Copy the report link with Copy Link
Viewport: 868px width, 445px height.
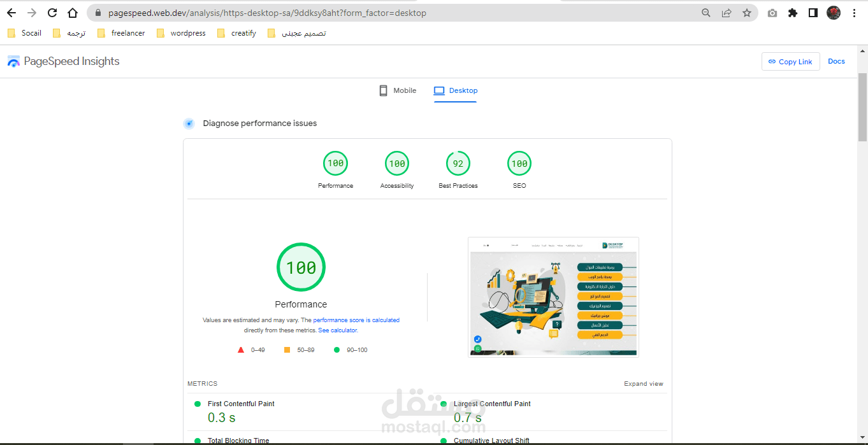790,62
